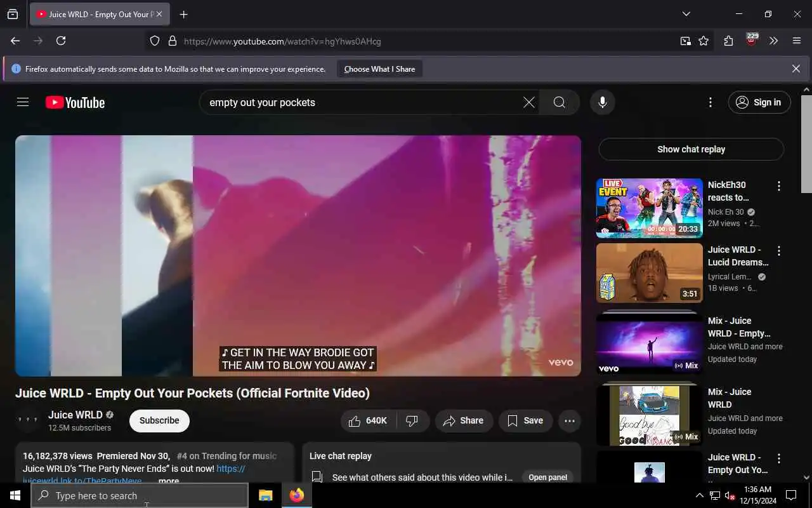This screenshot has height=508, width=812.
Task: View site security padlock info
Action: click(172, 41)
